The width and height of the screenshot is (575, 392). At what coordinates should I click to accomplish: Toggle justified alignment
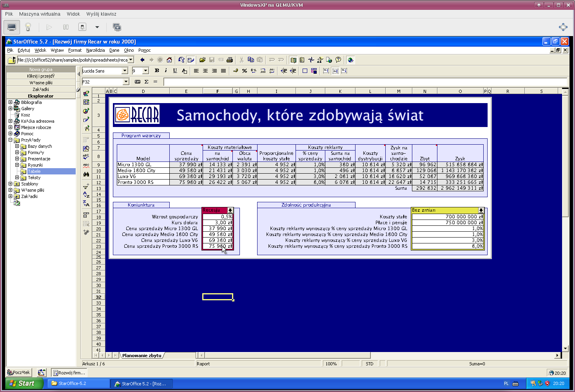tap(223, 71)
